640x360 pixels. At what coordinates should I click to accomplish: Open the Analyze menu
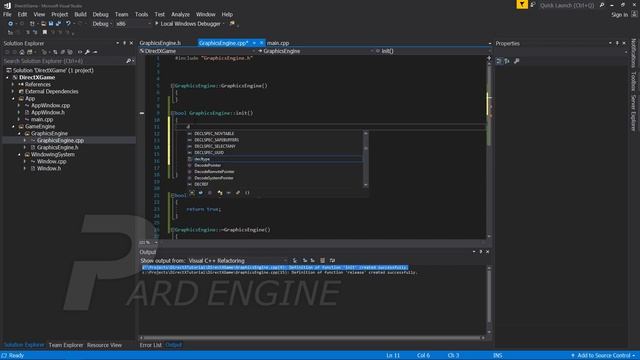[x=180, y=14]
